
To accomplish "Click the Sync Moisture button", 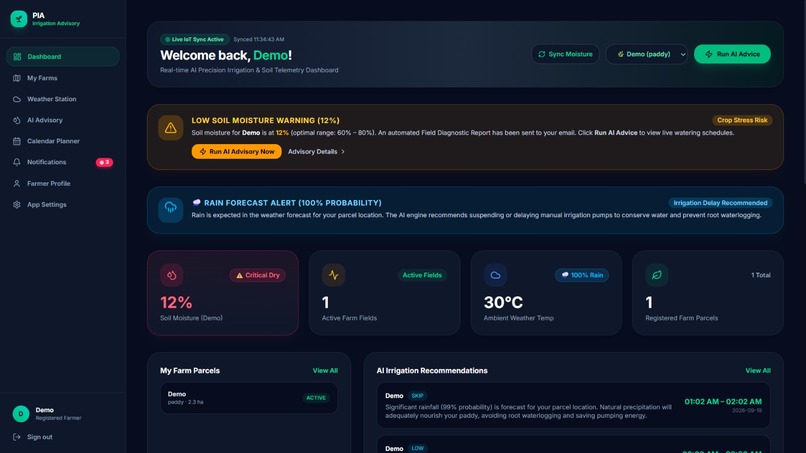I will (565, 54).
